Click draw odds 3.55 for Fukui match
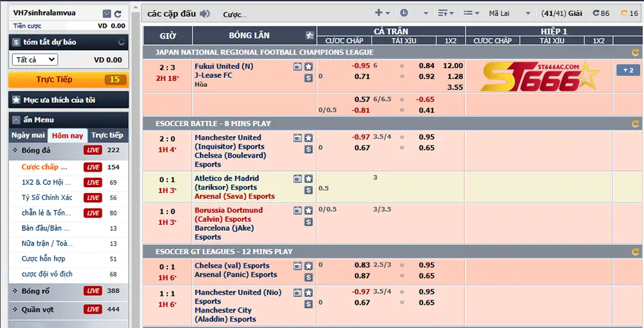Image resolution: width=644 pixels, height=328 pixels. [x=455, y=87]
